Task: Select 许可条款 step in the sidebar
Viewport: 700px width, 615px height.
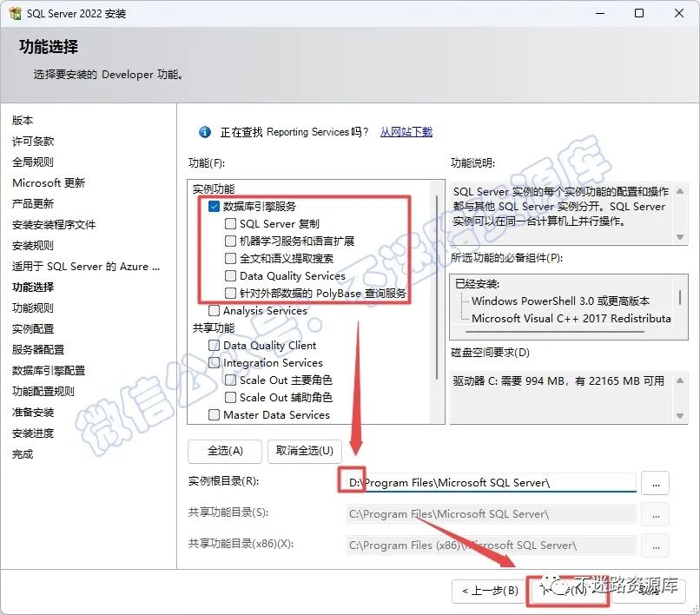Action: 33,141
